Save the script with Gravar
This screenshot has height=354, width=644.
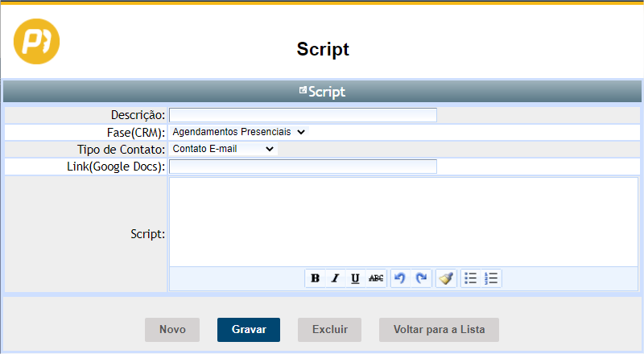pos(249,330)
